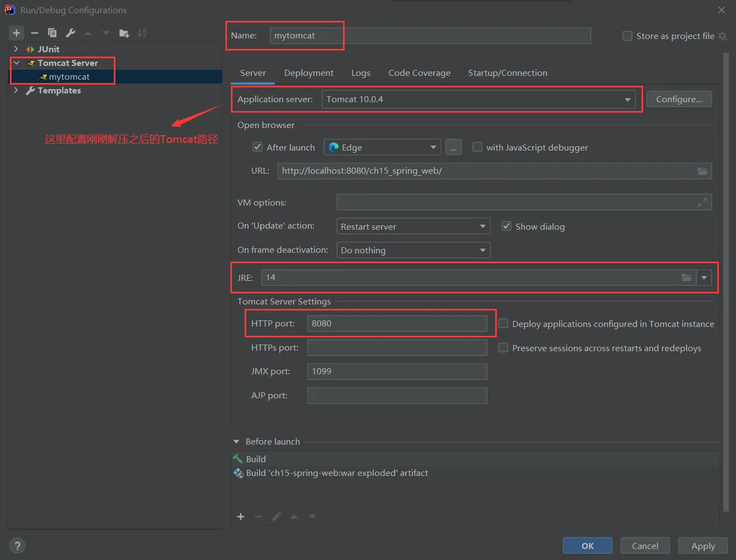
Task: Add a new configuration with the plus icon
Action: (x=16, y=33)
